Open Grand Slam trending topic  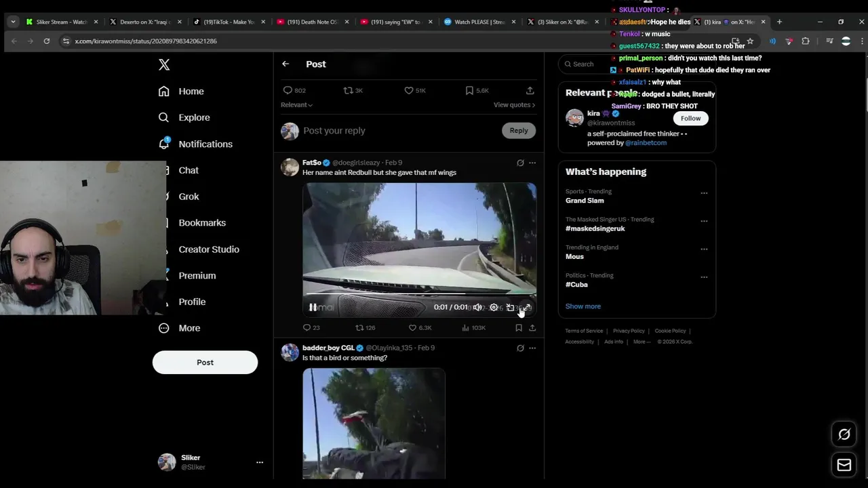click(585, 201)
